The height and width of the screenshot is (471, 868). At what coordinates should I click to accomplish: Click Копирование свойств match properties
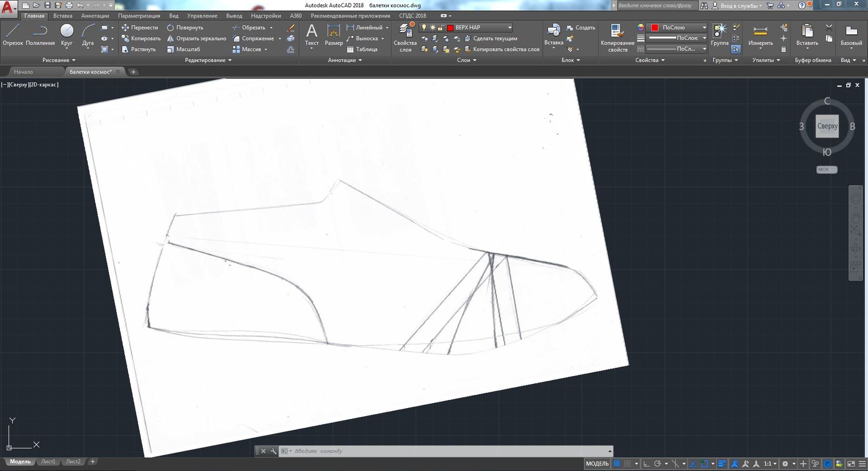(x=617, y=37)
